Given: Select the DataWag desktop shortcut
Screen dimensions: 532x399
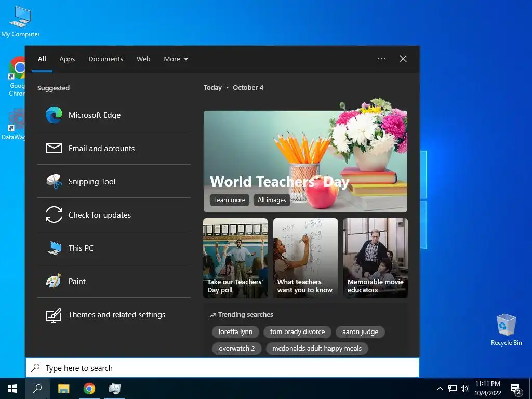Looking at the screenshot, I should pos(14,124).
